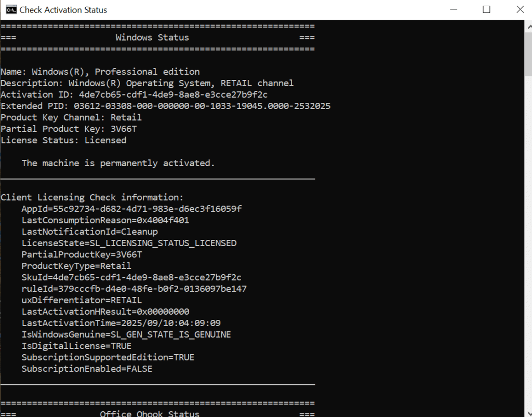Image resolution: width=532 pixels, height=417 pixels.
Task: Maximize the Check Activation Status window
Action: click(486, 10)
